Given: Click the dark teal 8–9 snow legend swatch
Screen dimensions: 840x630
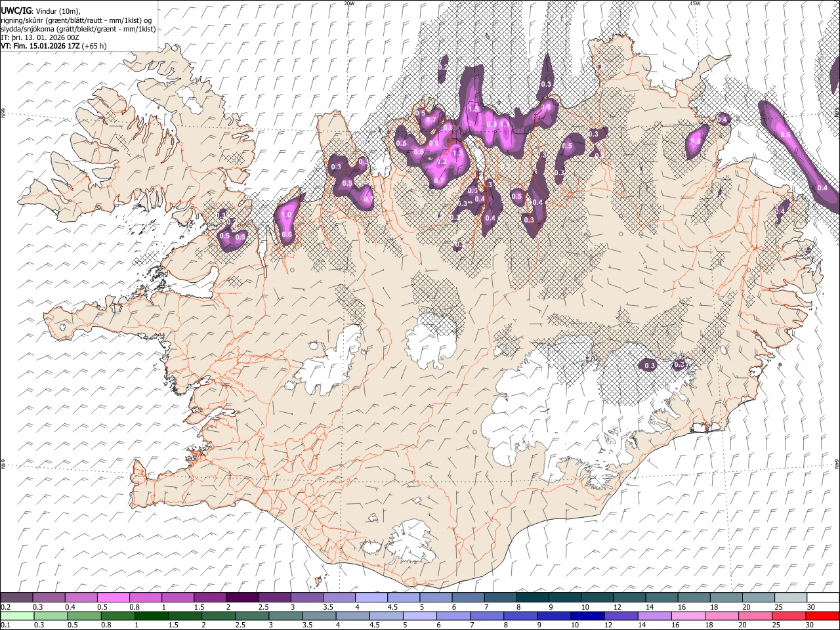Looking at the screenshot, I should coord(532,598).
